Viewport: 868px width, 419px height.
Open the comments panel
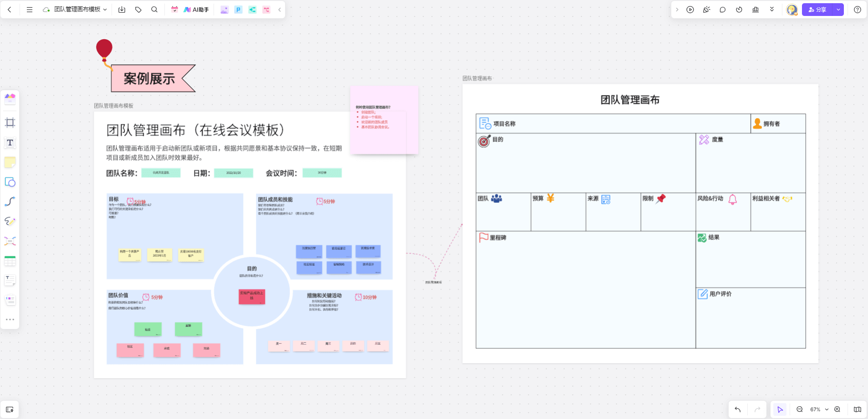tap(723, 10)
